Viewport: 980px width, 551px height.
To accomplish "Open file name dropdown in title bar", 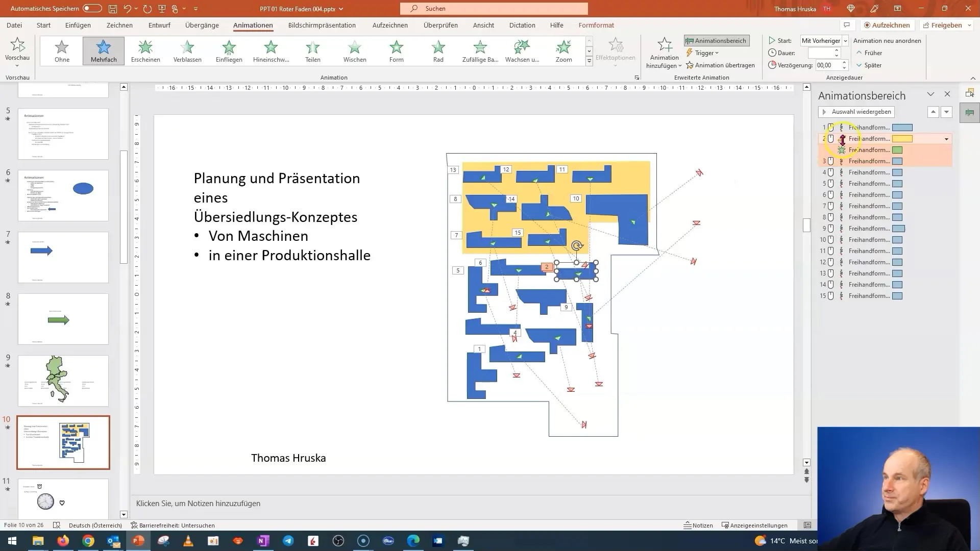I will pyautogui.click(x=341, y=9).
